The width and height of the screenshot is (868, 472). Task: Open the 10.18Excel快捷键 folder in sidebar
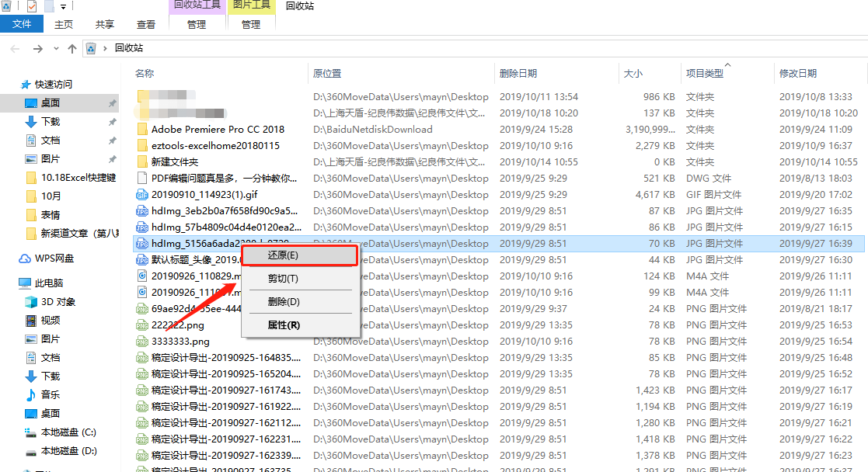point(78,178)
